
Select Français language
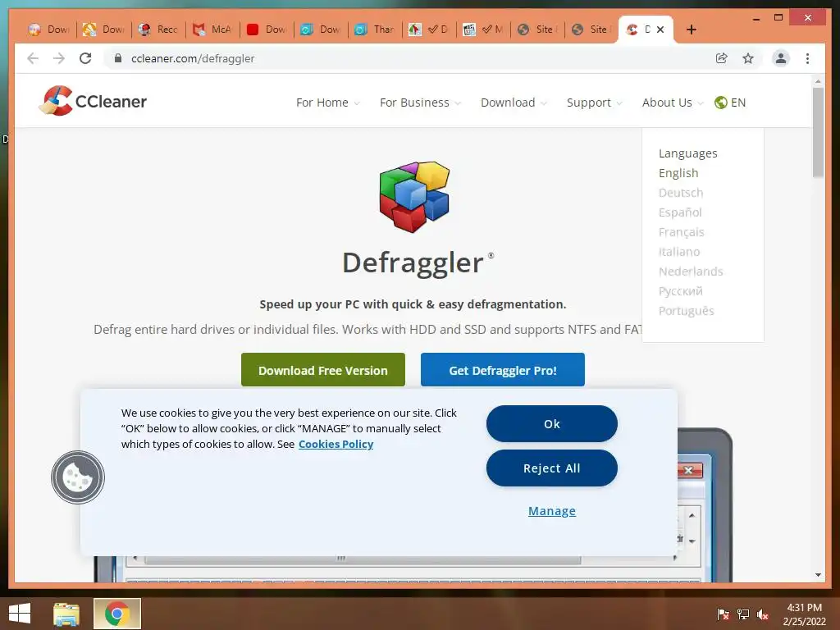tap(682, 232)
